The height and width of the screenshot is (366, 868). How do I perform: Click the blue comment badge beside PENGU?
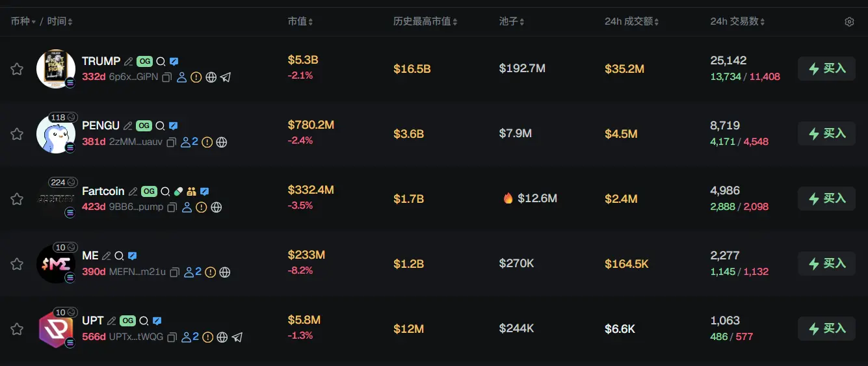(173, 126)
